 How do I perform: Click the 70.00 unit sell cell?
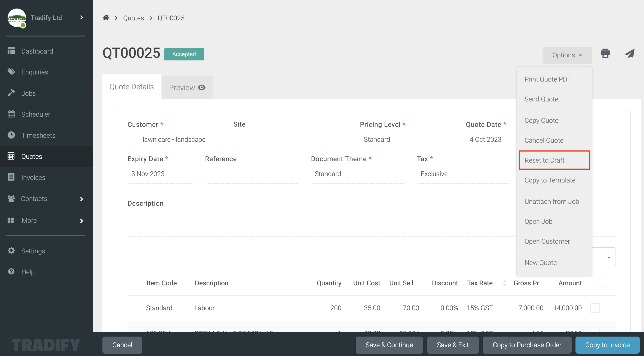(411, 308)
